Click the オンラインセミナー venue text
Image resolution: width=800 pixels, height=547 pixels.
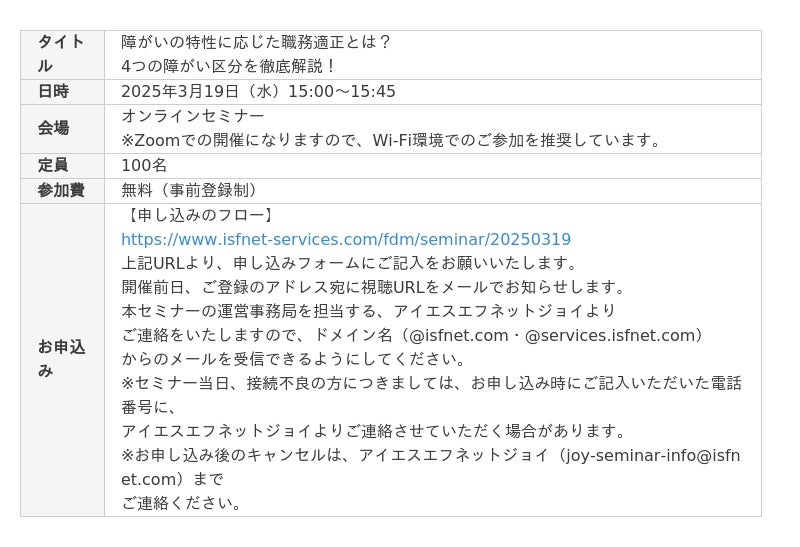pos(193,116)
